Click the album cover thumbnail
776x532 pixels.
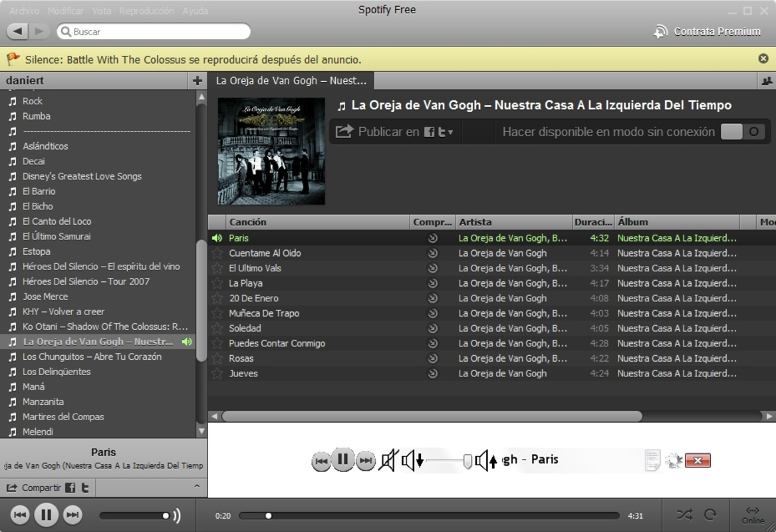click(x=271, y=151)
